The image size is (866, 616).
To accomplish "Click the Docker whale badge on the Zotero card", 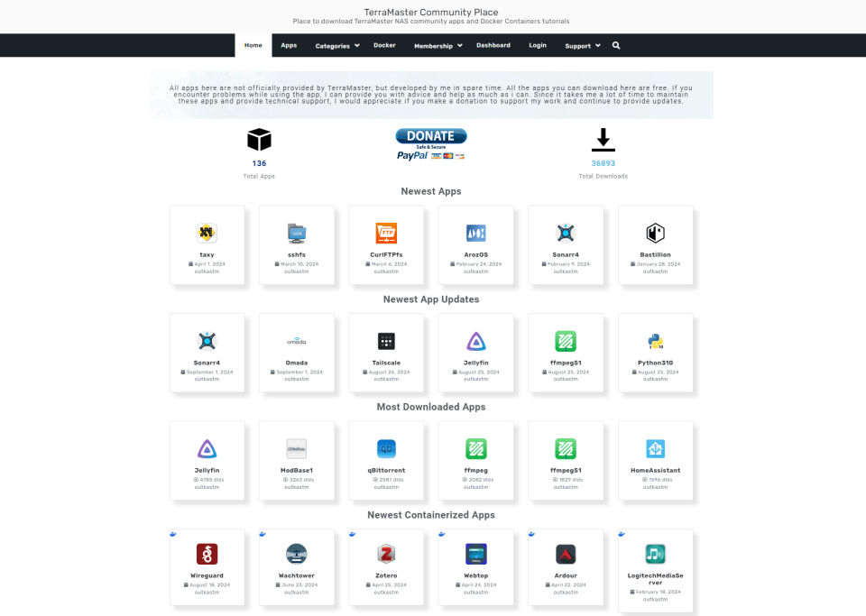I will point(353,534).
